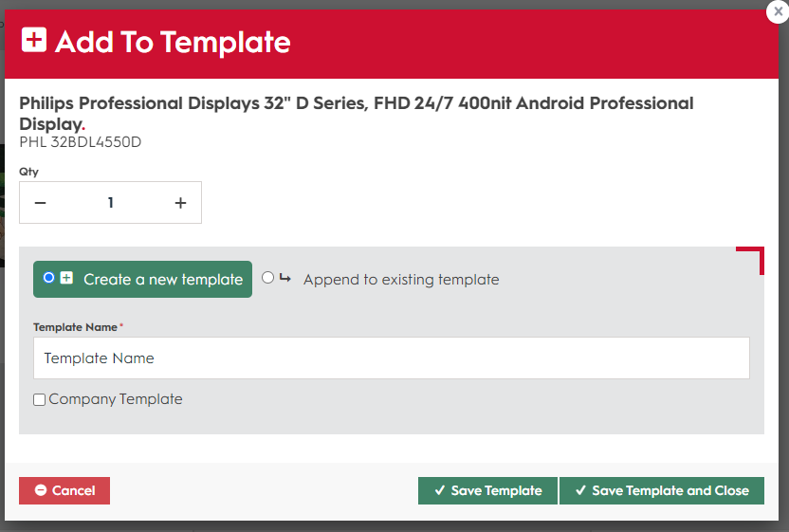
Task: Decrease quantity with the minus button
Action: tap(40, 203)
